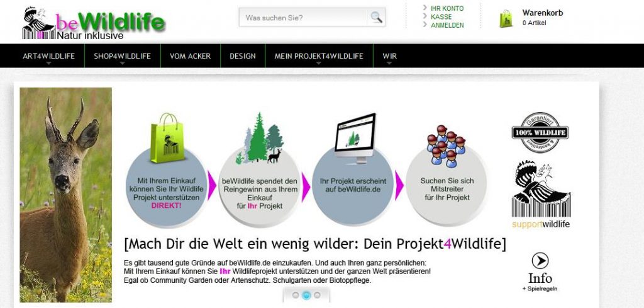This screenshot has width=644, height=308.
Task: Click the green shopping bag step graphic
Action: [167, 134]
